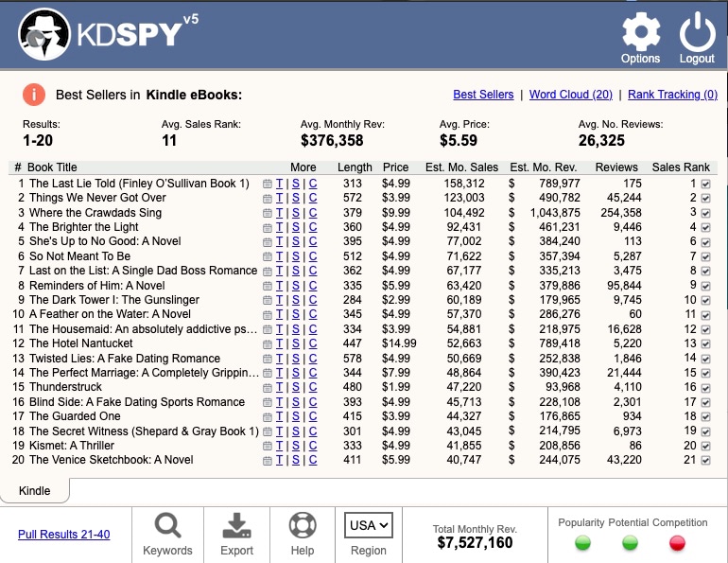The image size is (728, 563).
Task: Click the Logout power icon
Action: [698, 32]
